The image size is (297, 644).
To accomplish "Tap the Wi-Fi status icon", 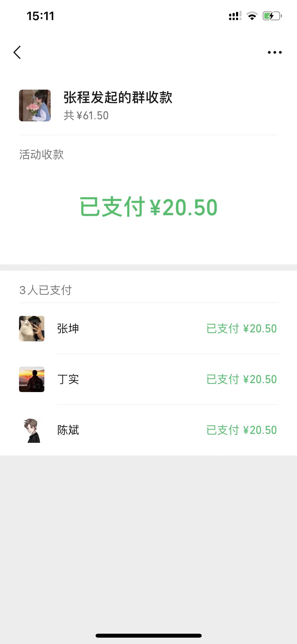I will pyautogui.click(x=252, y=16).
